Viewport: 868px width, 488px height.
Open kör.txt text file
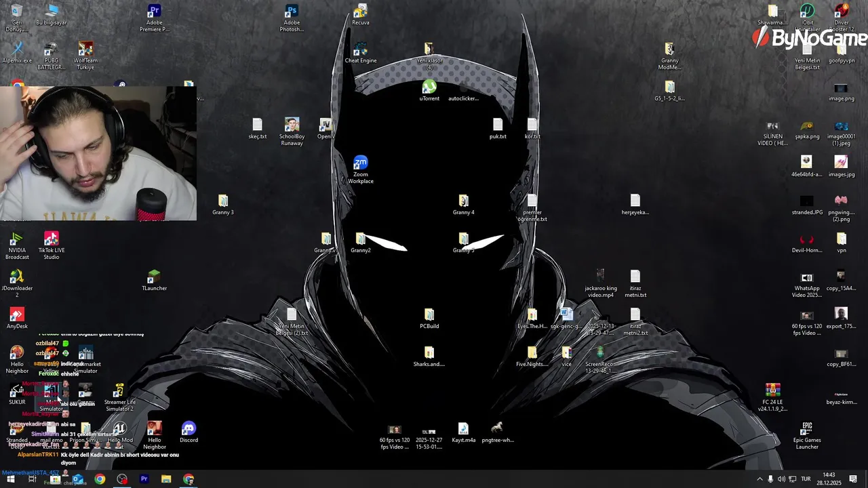(x=532, y=129)
